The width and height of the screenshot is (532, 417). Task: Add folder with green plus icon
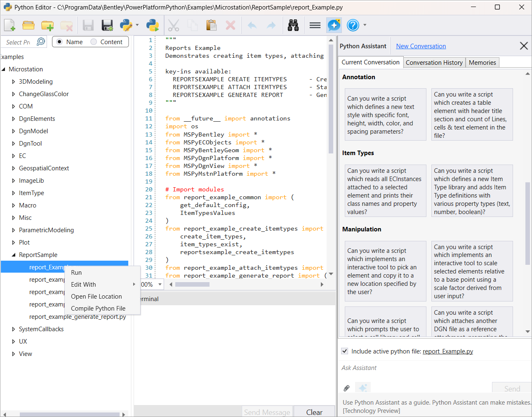coord(47,25)
